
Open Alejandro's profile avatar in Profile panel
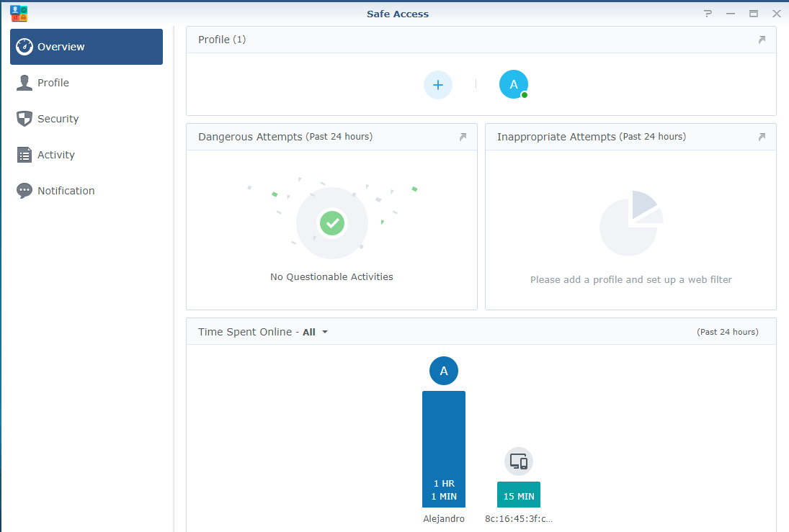click(513, 85)
